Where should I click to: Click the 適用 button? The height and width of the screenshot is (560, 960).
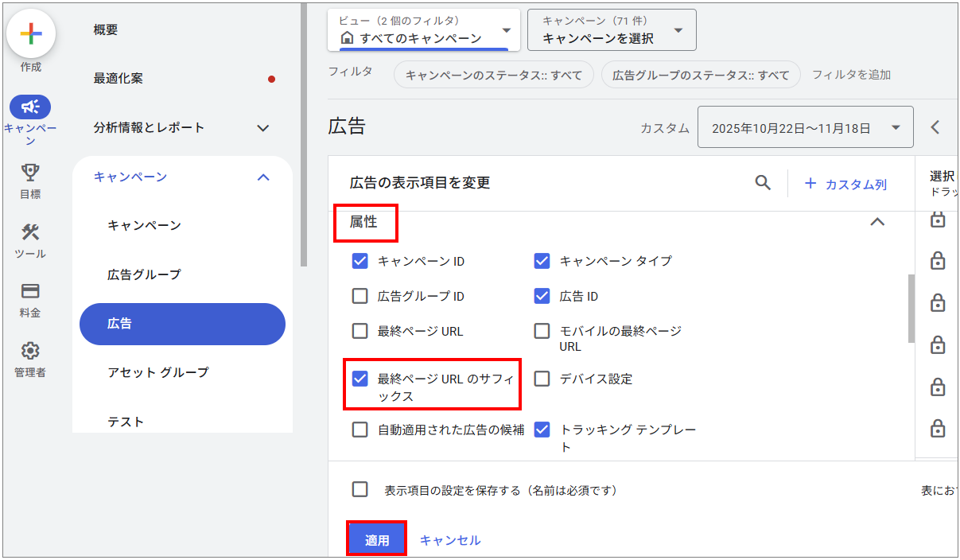point(376,539)
